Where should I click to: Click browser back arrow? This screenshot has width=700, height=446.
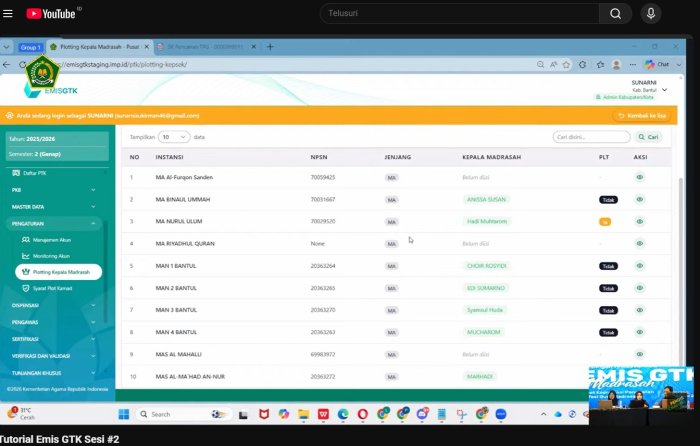click(6, 65)
